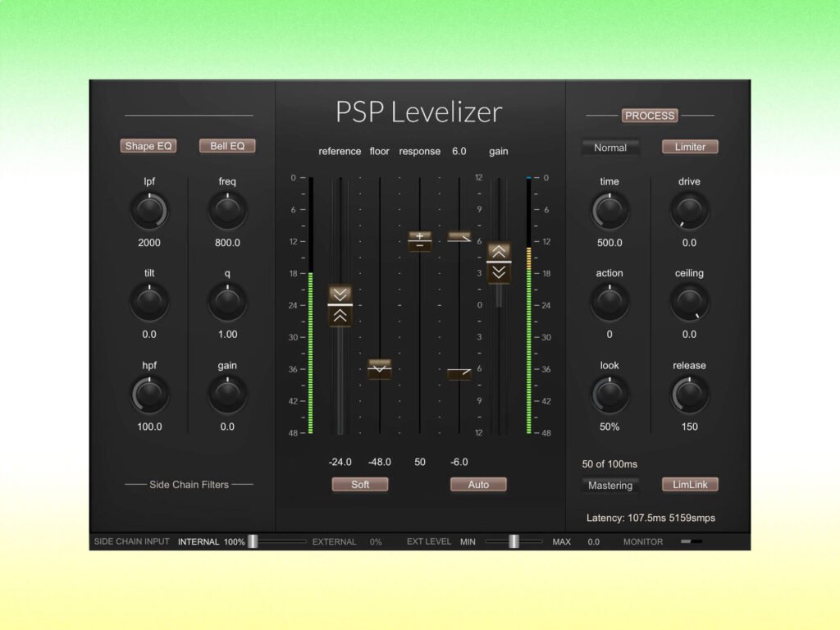
Task: Click the PSP Levelizer title
Action: (x=419, y=112)
